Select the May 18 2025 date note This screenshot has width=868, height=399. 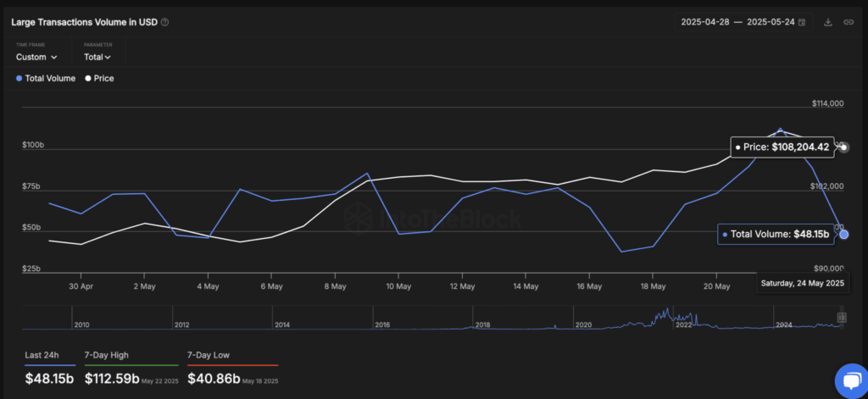(x=260, y=381)
